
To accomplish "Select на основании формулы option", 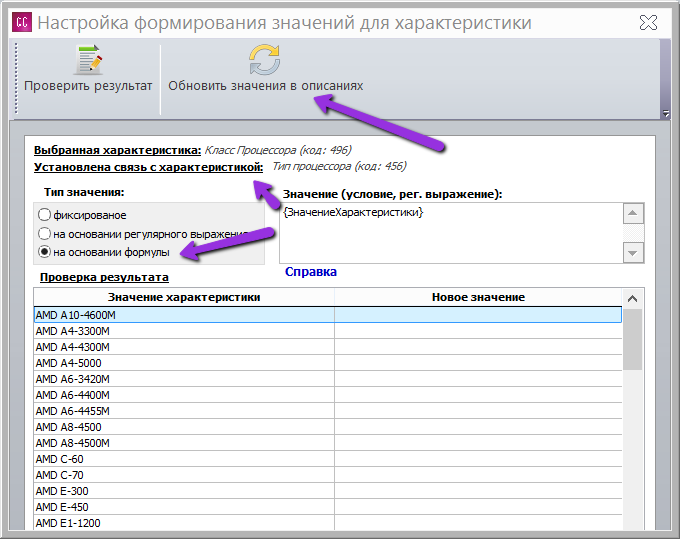I will 104,252.
